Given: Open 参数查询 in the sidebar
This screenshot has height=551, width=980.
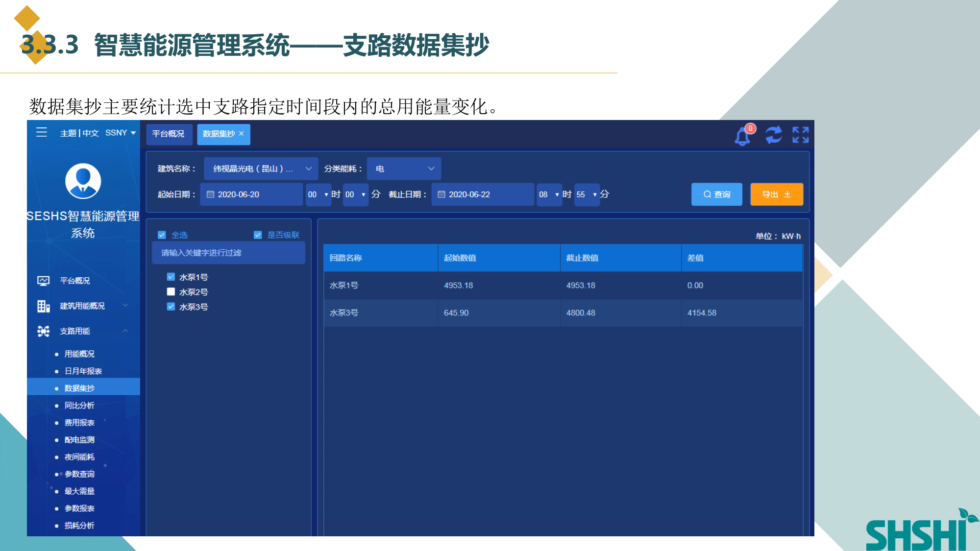Looking at the screenshot, I should [79, 474].
